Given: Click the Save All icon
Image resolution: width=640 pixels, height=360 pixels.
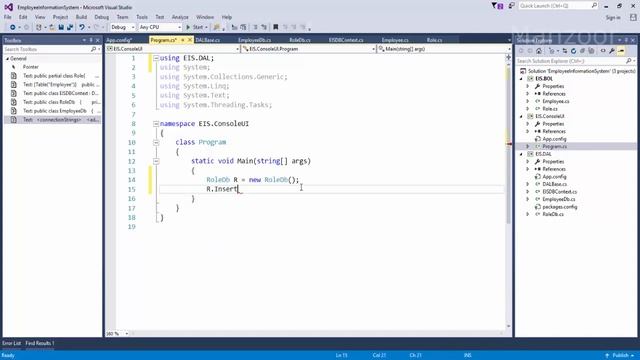Looking at the screenshot, I should coord(70,27).
